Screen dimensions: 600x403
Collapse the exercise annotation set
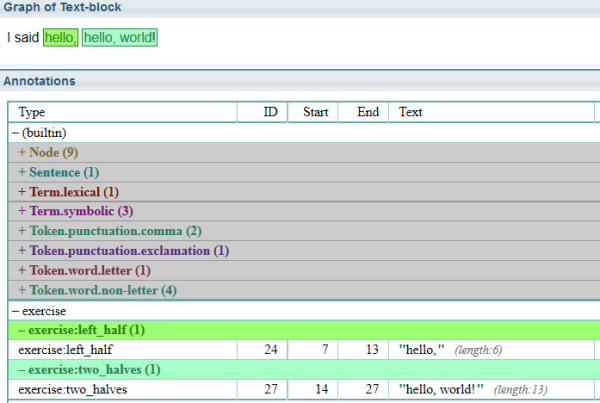[x=38, y=311]
